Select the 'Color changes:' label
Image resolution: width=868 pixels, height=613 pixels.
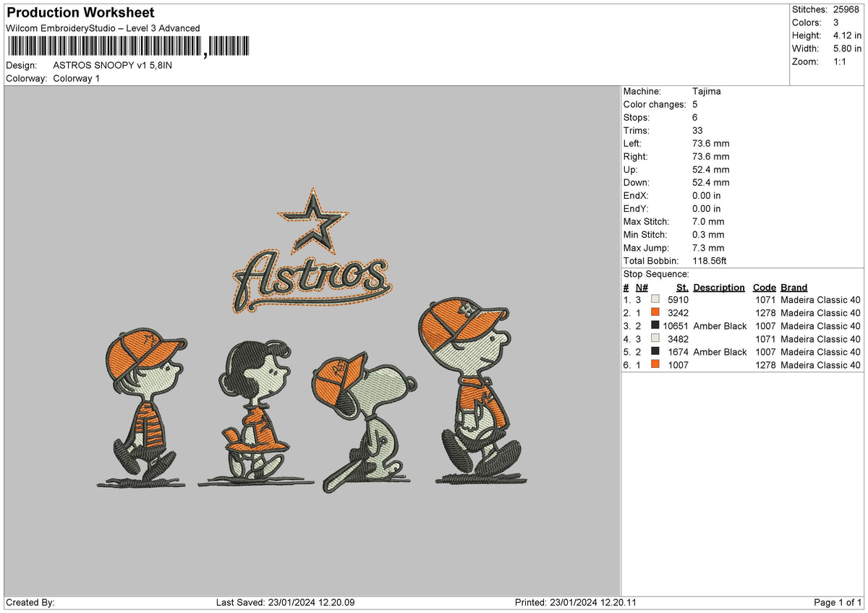pyautogui.click(x=655, y=104)
